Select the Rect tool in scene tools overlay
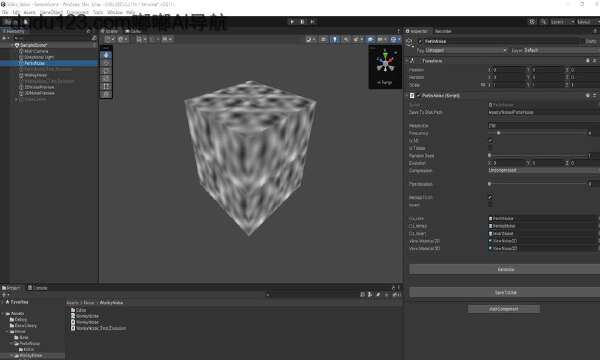600x360 pixels. click(x=106, y=86)
